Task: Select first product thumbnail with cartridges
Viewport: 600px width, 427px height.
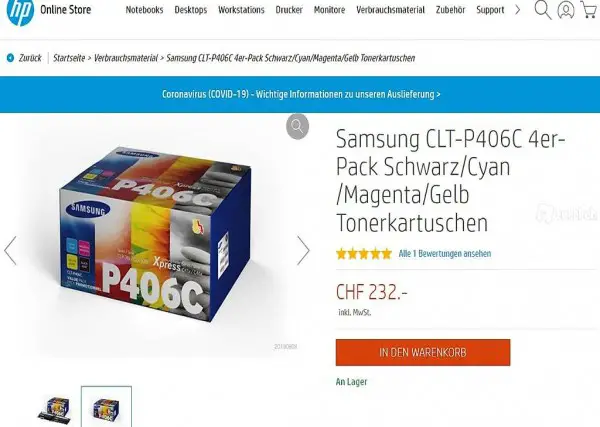Action: coord(55,408)
